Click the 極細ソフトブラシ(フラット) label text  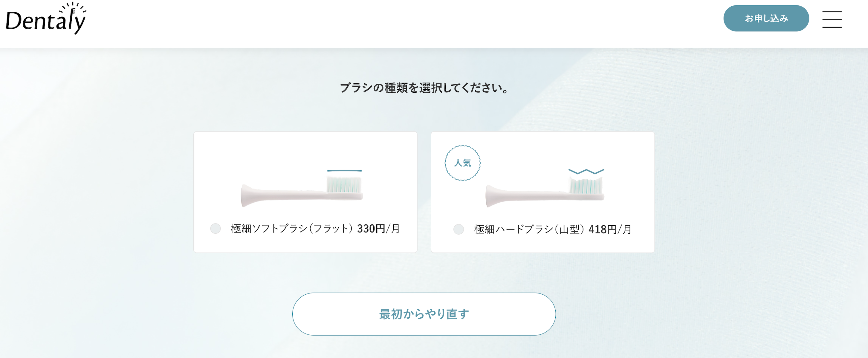tap(292, 229)
